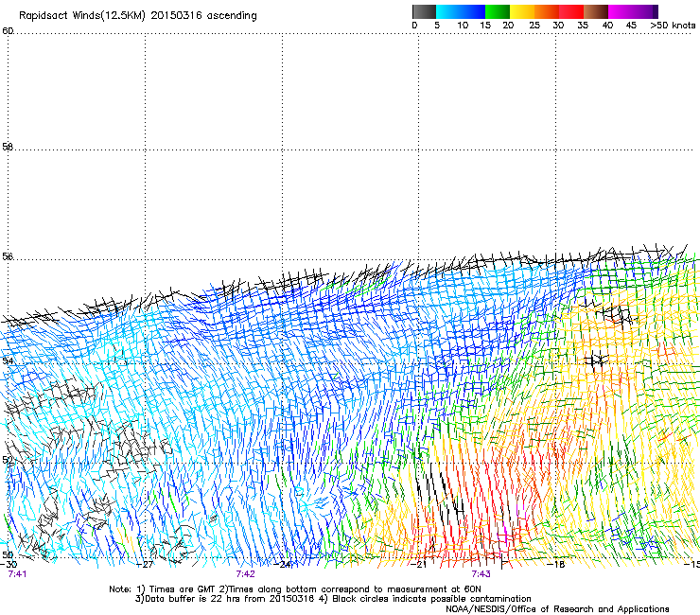The height and width of the screenshot is (615, 700).
Task: Click the legend tick label 25
Action: [x=534, y=26]
